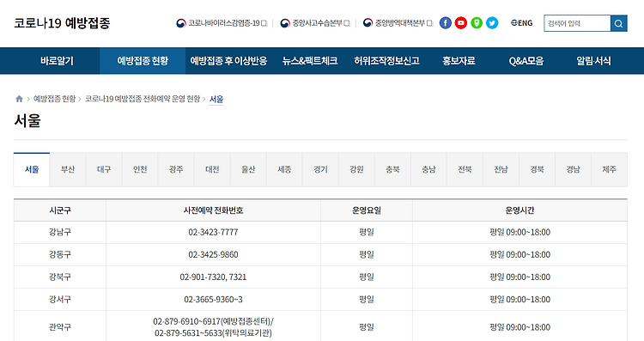644x341 pixels.
Task: Click 02-879-6910~6917(예방접종센터) number
Action: coord(213,321)
